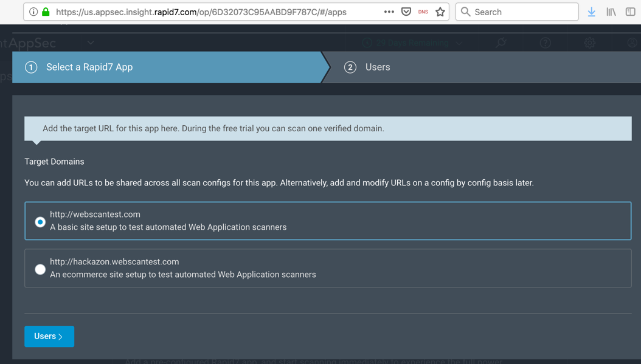The width and height of the screenshot is (641, 364).
Task: Open the dimmed settings gear icon
Action: click(589, 43)
